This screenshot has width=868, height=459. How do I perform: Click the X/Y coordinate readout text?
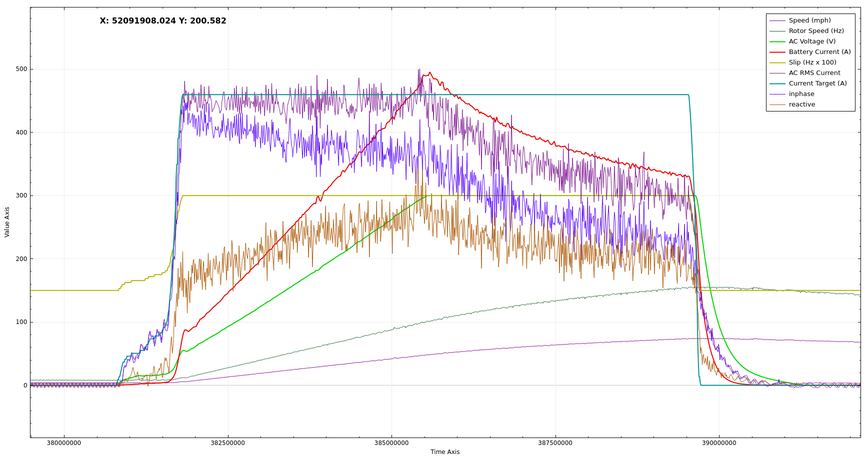point(163,21)
